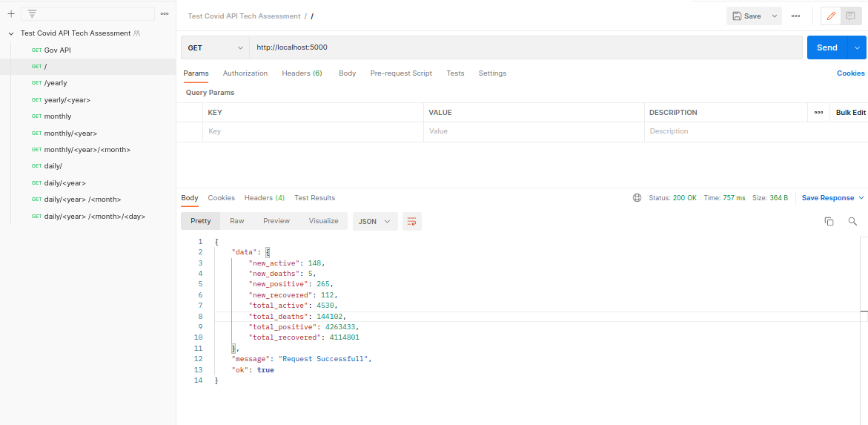Screen dimensions: 868x425
Task: Open the Save options dropdown arrow
Action: [775, 16]
